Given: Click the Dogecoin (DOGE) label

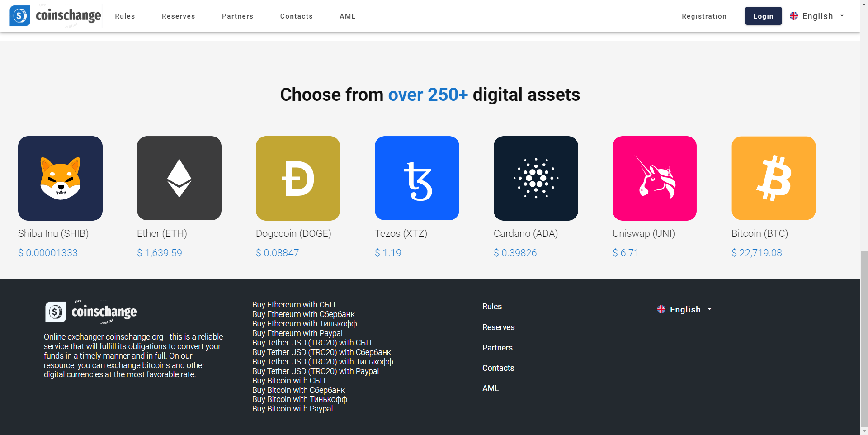Looking at the screenshot, I should pyautogui.click(x=293, y=234).
